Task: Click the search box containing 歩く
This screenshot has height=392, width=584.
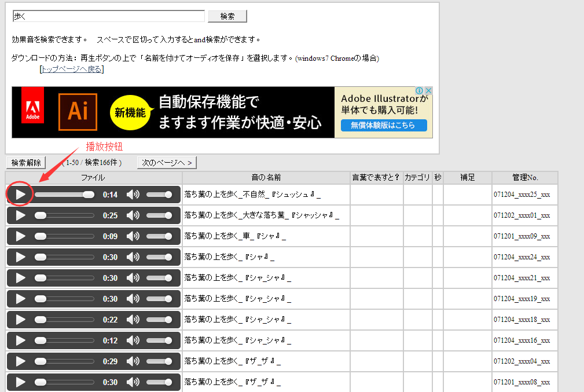Action: pos(109,16)
